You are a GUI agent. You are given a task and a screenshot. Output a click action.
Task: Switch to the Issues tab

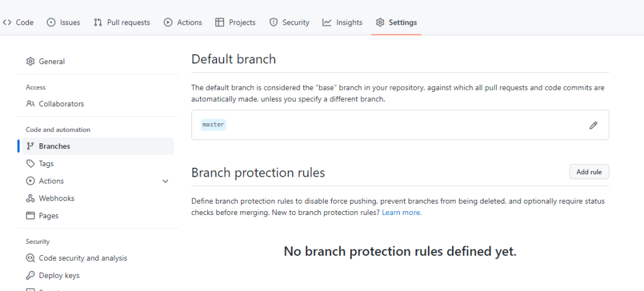click(x=64, y=22)
